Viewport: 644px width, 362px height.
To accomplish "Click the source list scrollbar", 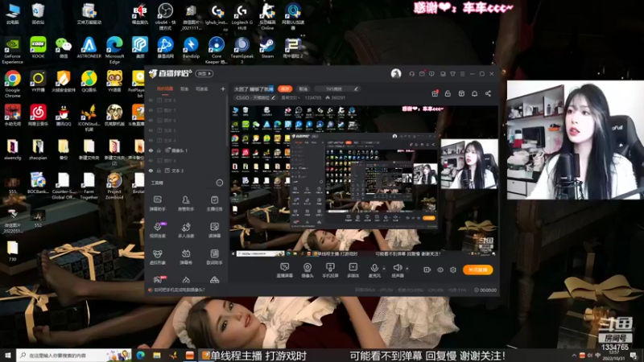I will 226,121.
